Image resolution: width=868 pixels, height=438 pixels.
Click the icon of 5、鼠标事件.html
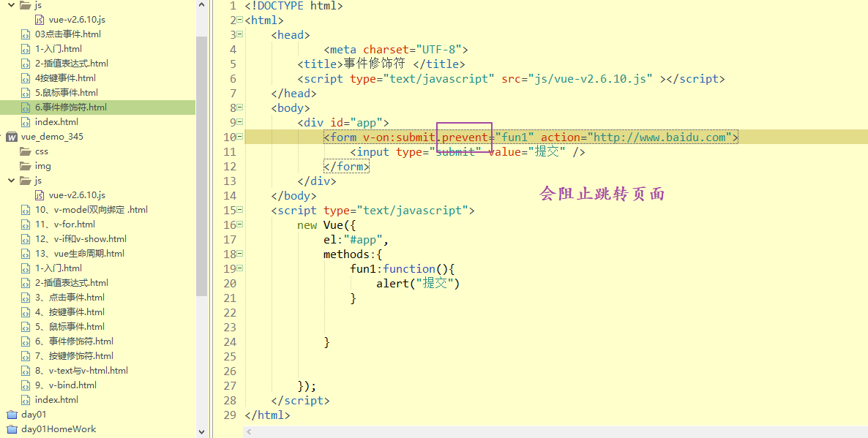coord(26,327)
